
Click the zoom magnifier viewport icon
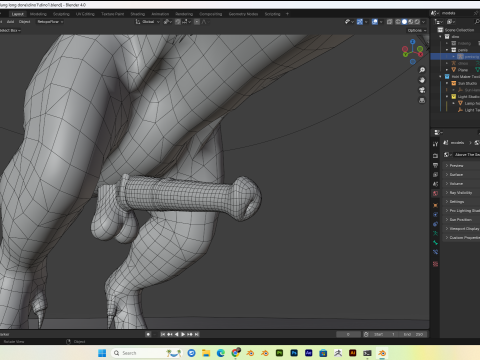coord(422,70)
